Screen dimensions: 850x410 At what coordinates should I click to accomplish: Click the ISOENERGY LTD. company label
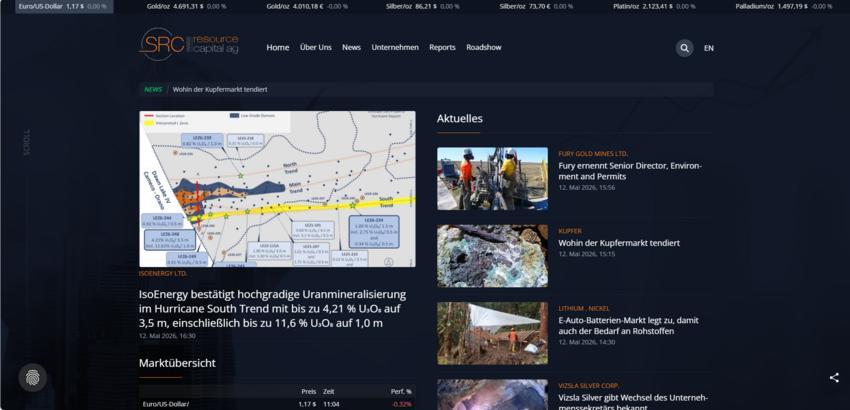pos(163,274)
